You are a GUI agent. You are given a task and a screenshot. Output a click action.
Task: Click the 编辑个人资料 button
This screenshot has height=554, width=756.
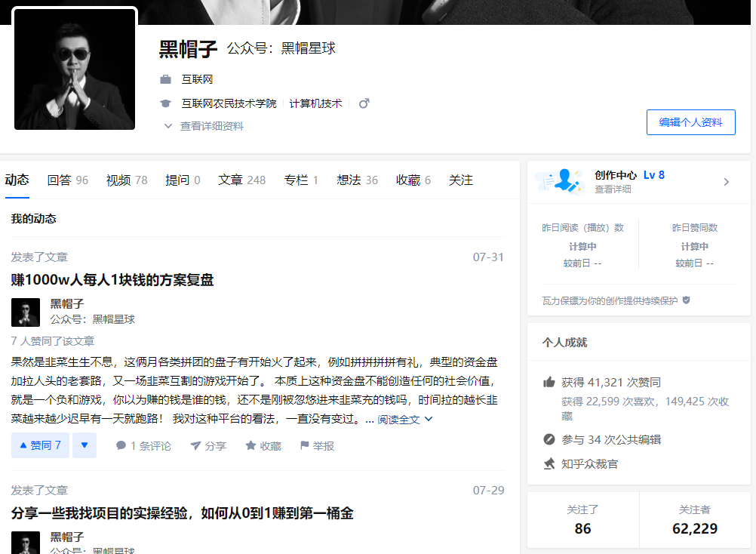coord(690,122)
